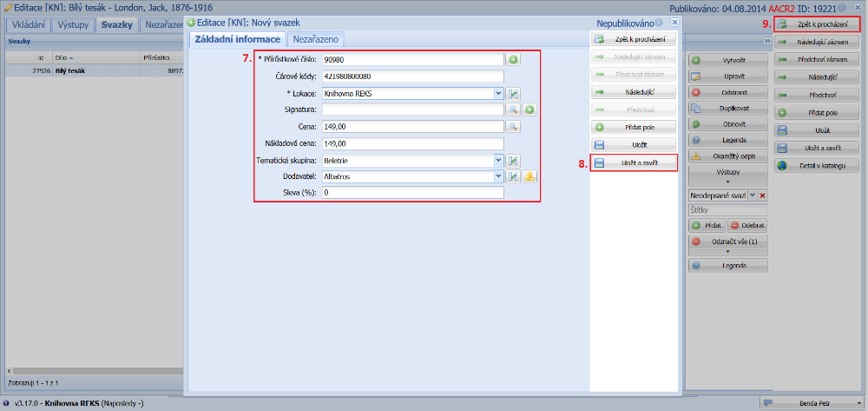Switch to the Nezařazeno tab in dialog

click(316, 39)
